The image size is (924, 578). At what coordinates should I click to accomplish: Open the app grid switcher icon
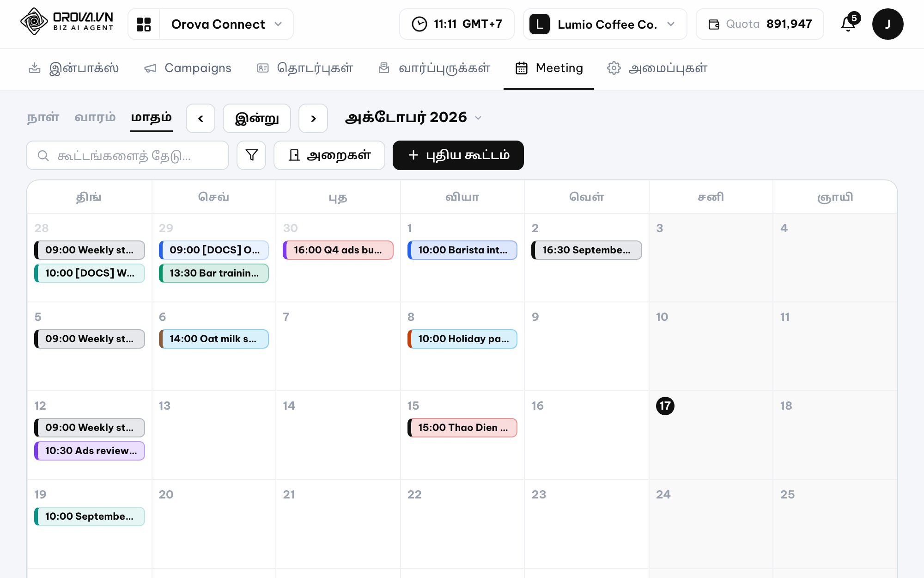(144, 24)
